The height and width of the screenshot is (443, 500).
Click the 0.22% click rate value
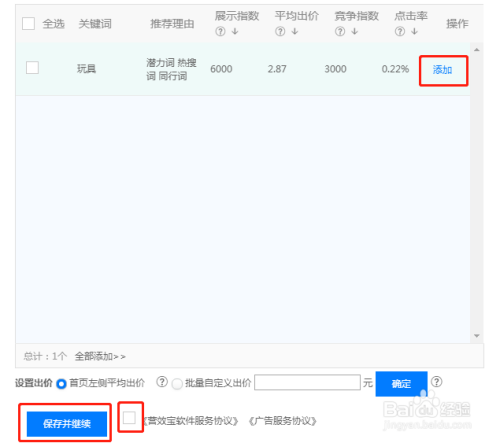395,69
